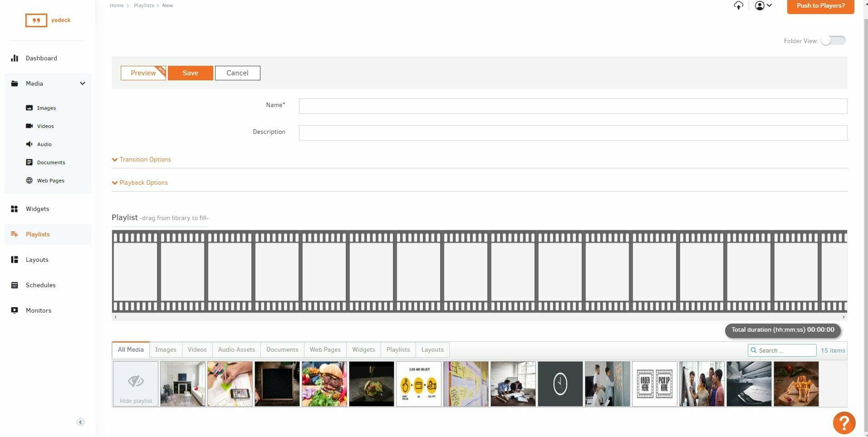Open the Dashboard bar chart icon
This screenshot has height=437, width=868.
tap(15, 58)
